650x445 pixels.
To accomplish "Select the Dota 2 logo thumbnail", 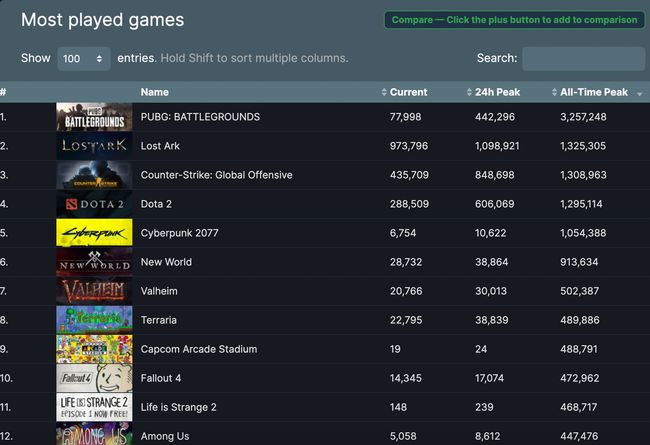I will point(93,204).
